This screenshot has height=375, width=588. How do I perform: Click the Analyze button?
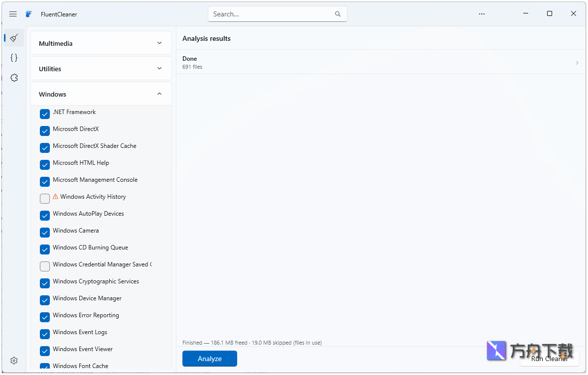tap(210, 359)
